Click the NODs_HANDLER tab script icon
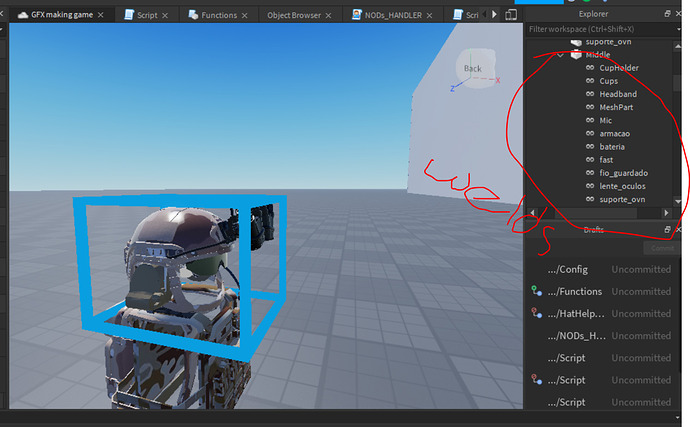690x427 pixels. (x=356, y=15)
